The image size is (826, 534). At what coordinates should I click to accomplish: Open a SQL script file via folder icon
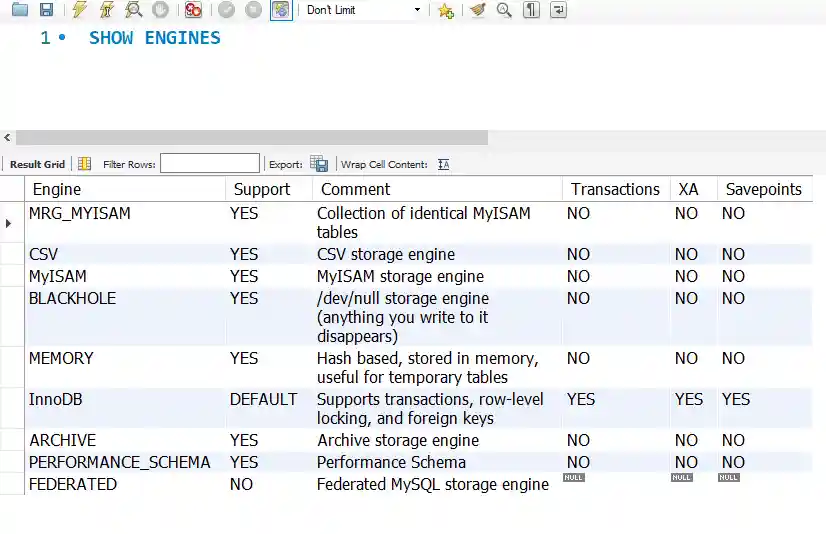[x=19, y=9]
